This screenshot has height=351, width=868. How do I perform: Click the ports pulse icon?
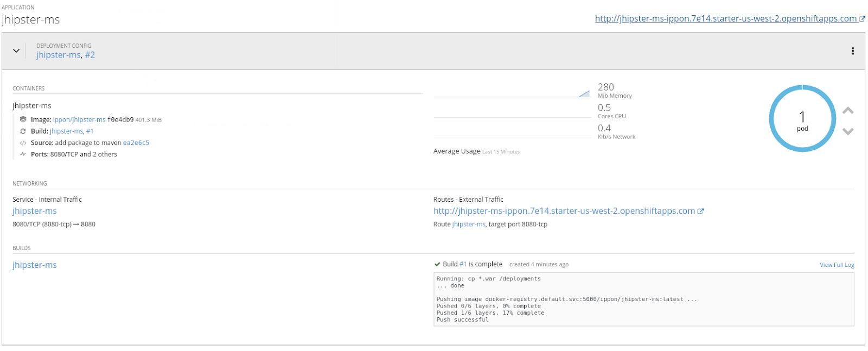pyautogui.click(x=23, y=154)
